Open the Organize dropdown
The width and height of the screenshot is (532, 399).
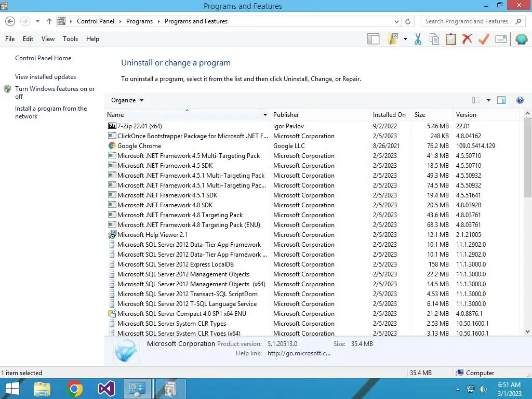click(x=127, y=100)
